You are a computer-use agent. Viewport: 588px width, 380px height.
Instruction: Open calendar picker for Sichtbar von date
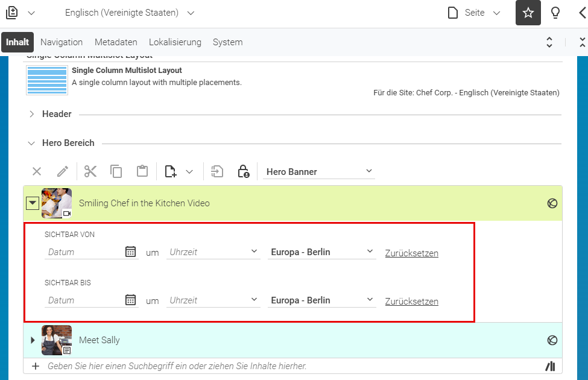(x=130, y=252)
